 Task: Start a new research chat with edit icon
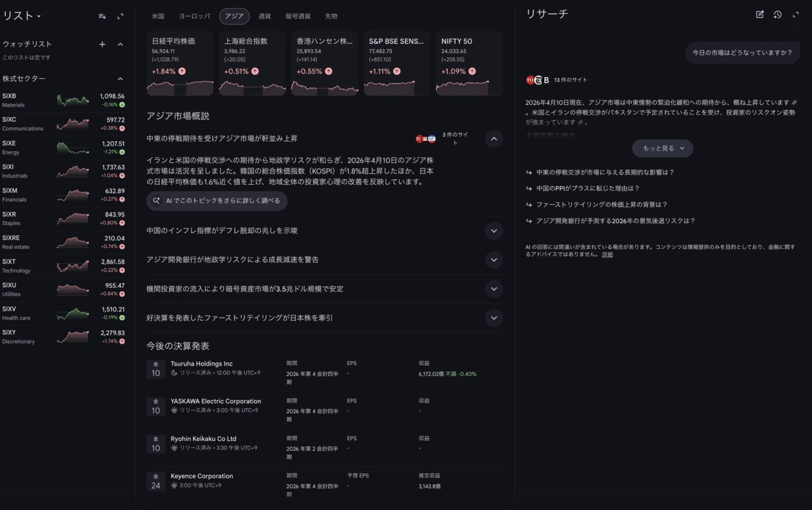tap(760, 15)
